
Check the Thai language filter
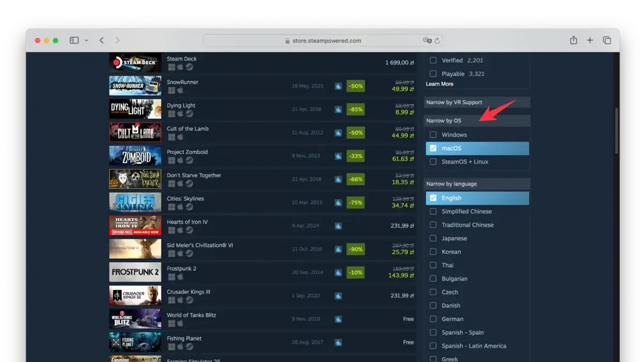click(x=433, y=265)
